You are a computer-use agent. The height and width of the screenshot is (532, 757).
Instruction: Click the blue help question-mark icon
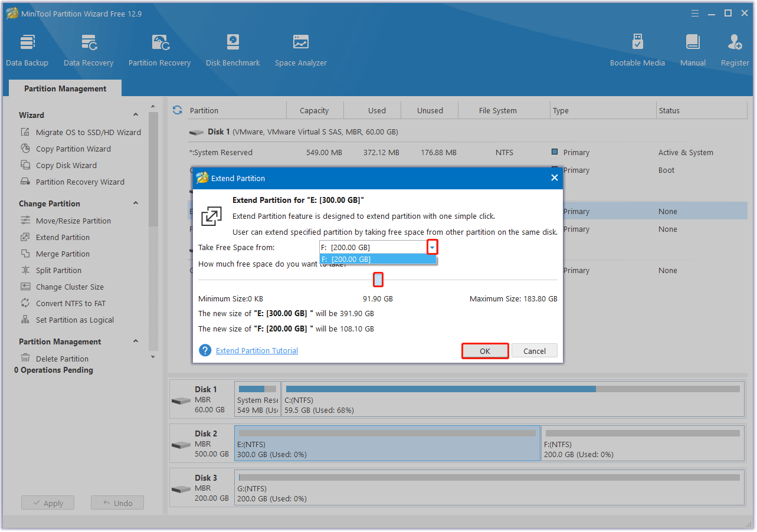(205, 350)
